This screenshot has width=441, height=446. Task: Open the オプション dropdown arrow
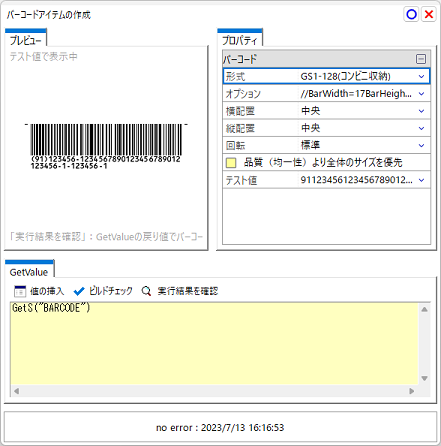click(421, 94)
